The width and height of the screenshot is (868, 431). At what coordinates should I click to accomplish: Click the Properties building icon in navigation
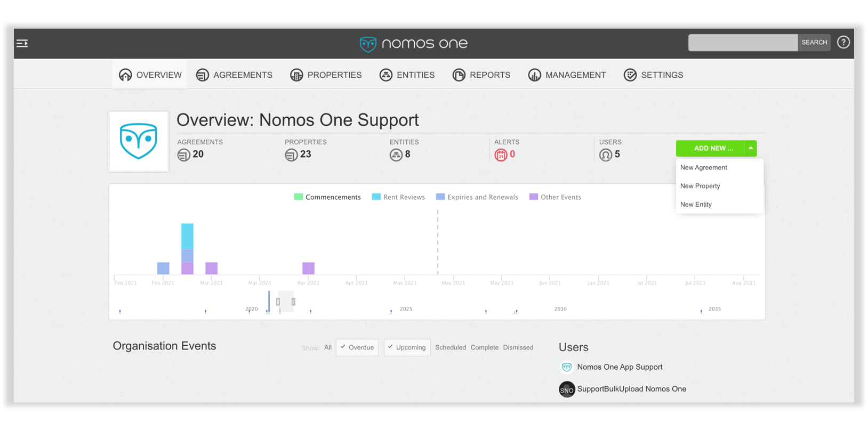tap(296, 75)
